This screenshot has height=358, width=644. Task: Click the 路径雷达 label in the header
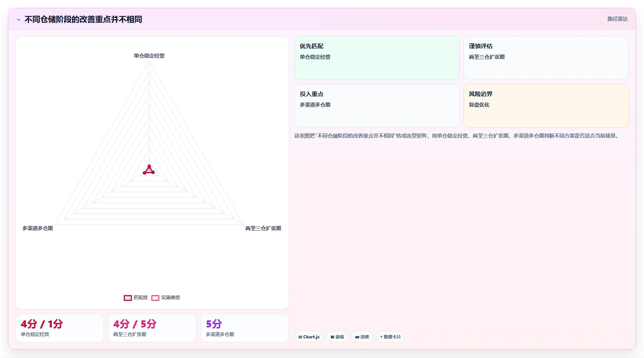[617, 19]
